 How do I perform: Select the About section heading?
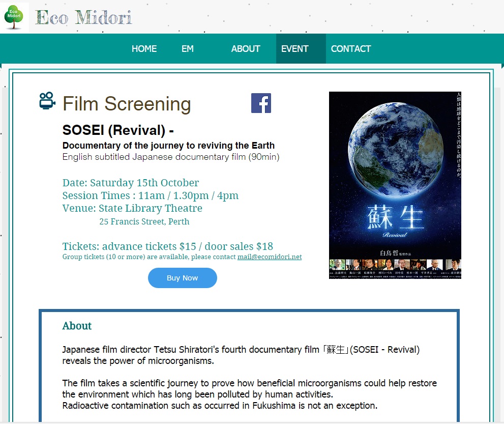tap(76, 326)
